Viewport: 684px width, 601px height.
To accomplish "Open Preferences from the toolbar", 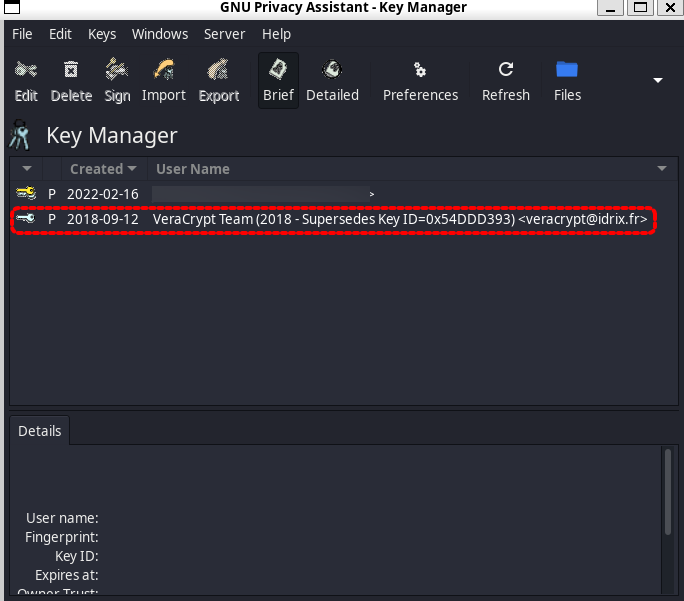I will (x=421, y=81).
